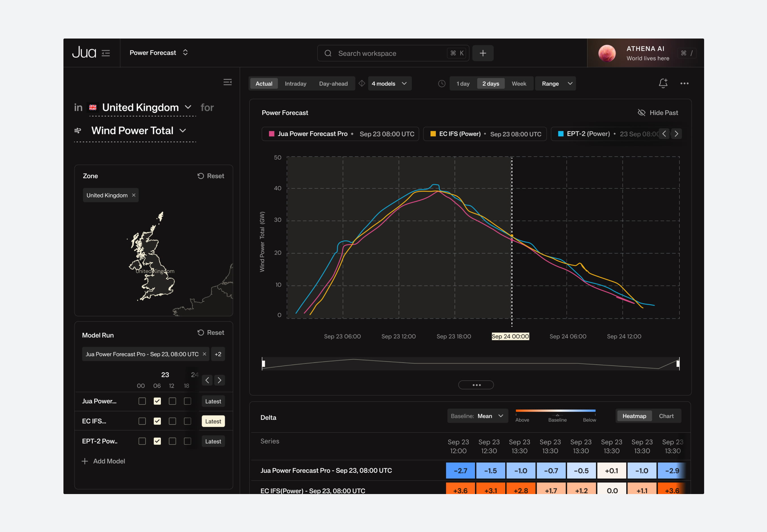Viewport: 767px width, 532px height.
Task: Grab the left handle of the chart range slider
Action: tap(264, 364)
